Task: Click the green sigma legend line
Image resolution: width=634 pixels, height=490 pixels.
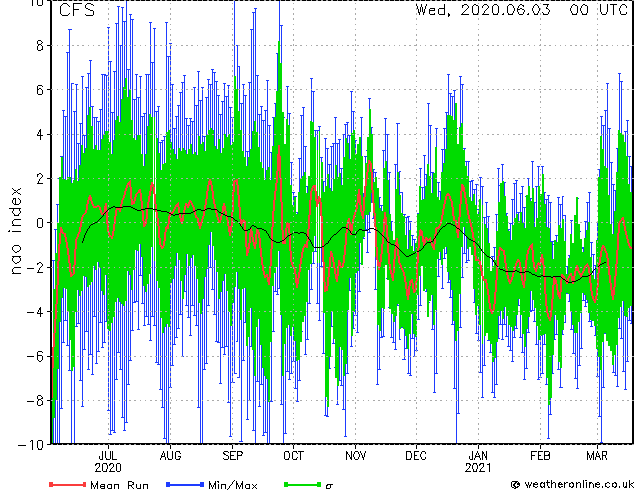Action: tap(302, 484)
